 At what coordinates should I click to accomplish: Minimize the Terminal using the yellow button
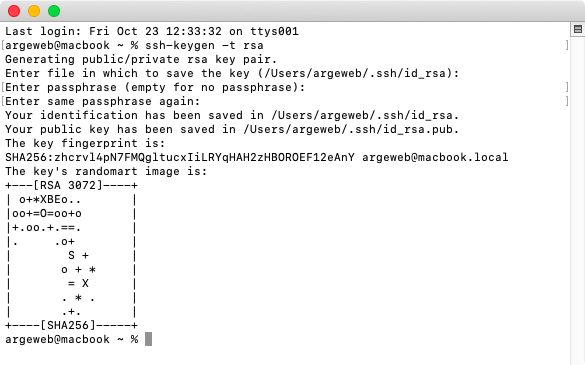[34, 11]
